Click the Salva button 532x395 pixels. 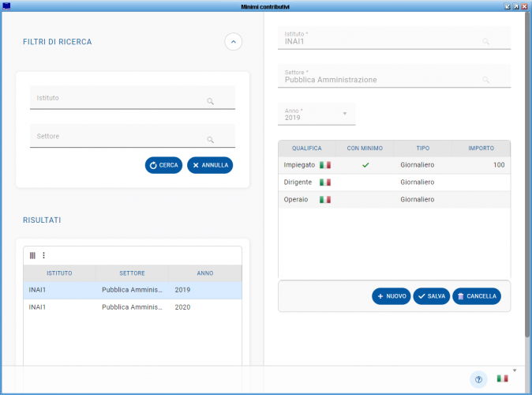pyautogui.click(x=431, y=296)
